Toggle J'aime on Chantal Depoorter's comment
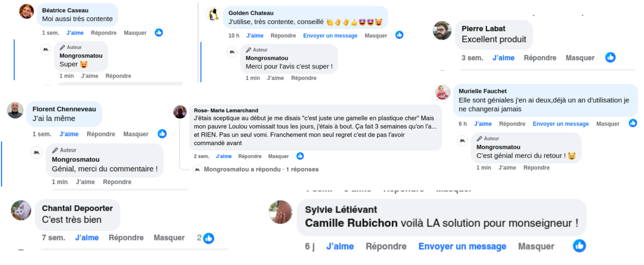The height and width of the screenshot is (265, 644). (x=86, y=238)
